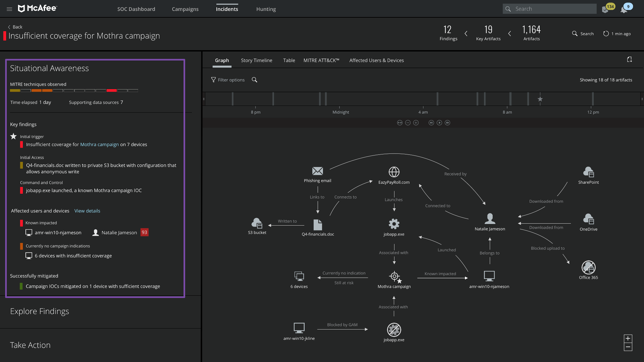Select the jobapp.exe gear node under Launches
This screenshot has height=362, width=644.
click(394, 224)
